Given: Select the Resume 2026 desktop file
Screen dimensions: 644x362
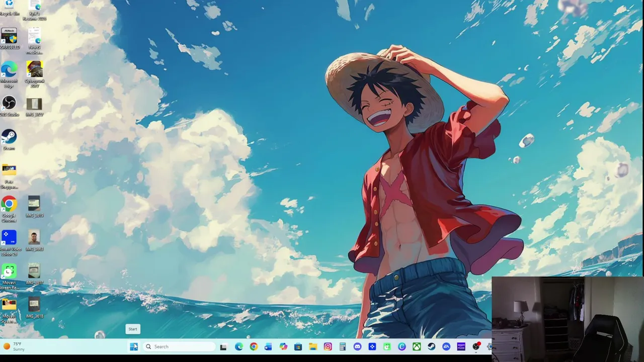Looking at the screenshot, I should pos(34,9).
